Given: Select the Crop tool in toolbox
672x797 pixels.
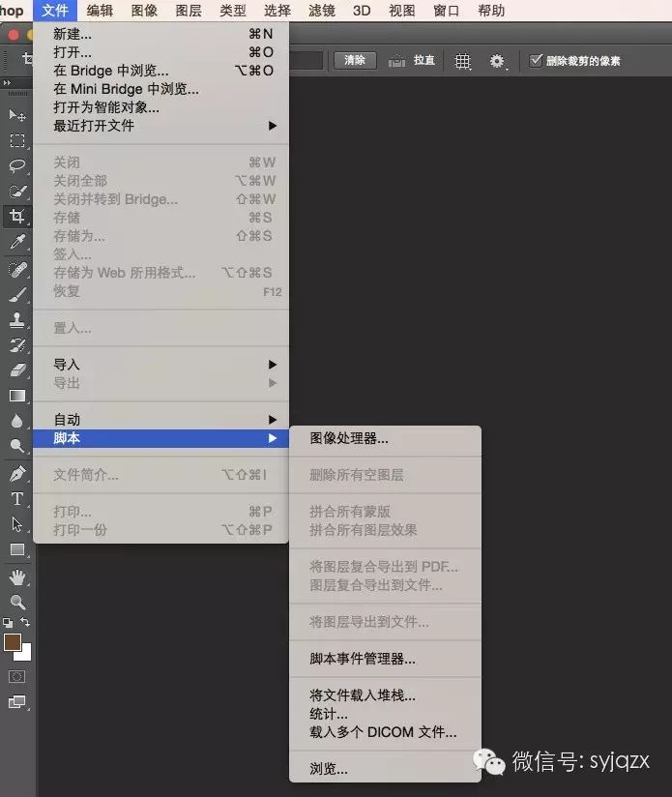Looking at the screenshot, I should tap(17, 217).
